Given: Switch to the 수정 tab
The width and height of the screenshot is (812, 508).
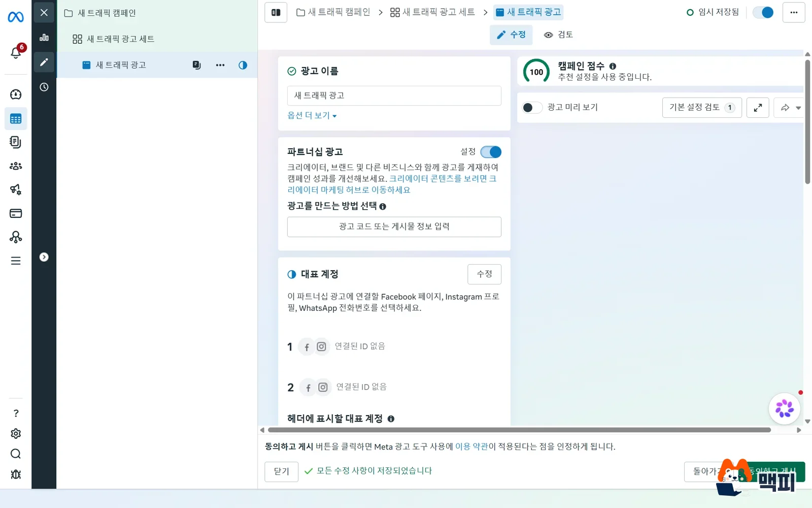Looking at the screenshot, I should coord(511,35).
